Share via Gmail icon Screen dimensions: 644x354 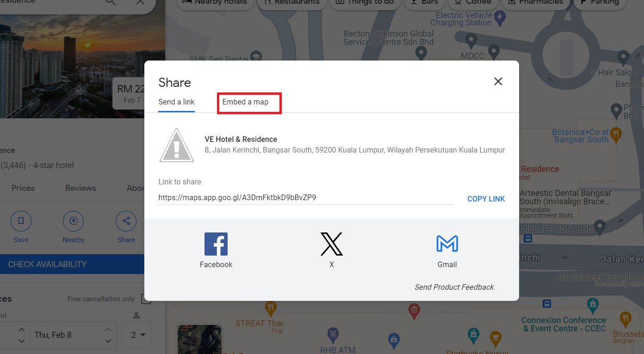tap(447, 244)
